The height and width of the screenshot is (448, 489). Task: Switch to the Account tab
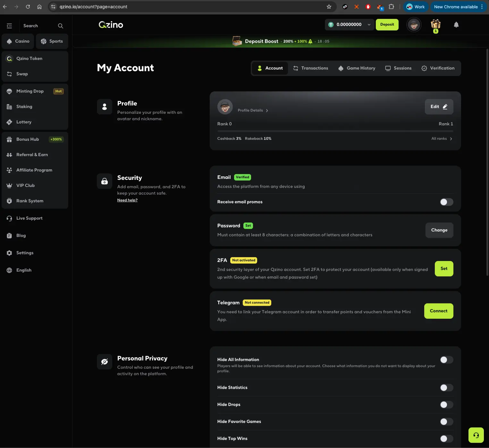[x=270, y=68]
